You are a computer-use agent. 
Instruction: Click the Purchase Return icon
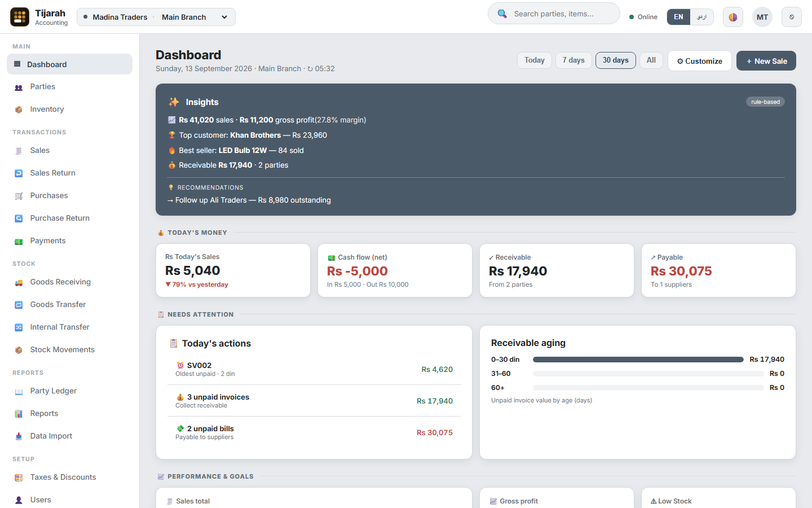(x=19, y=218)
